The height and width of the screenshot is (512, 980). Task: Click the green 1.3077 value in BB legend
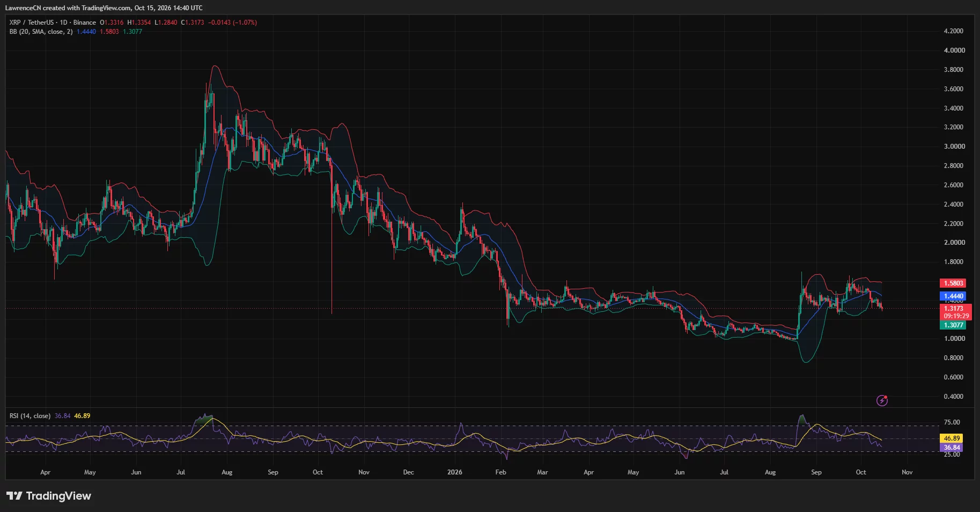coord(132,32)
